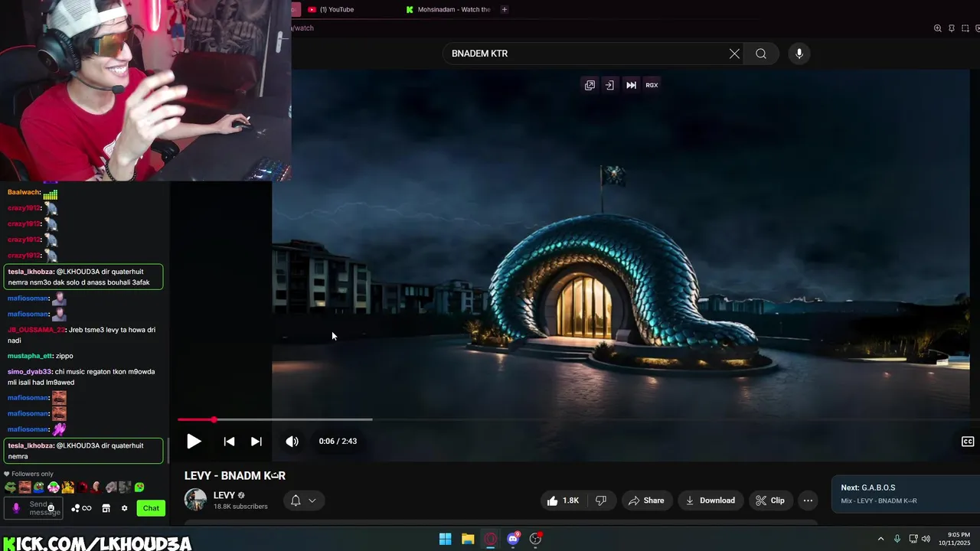Click the browser zoom magnifier icon
This screenshot has height=551, width=980.
(x=937, y=28)
